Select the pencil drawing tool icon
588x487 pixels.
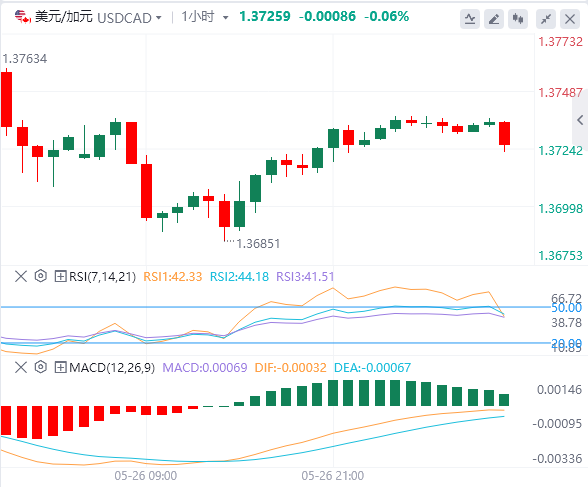point(494,19)
